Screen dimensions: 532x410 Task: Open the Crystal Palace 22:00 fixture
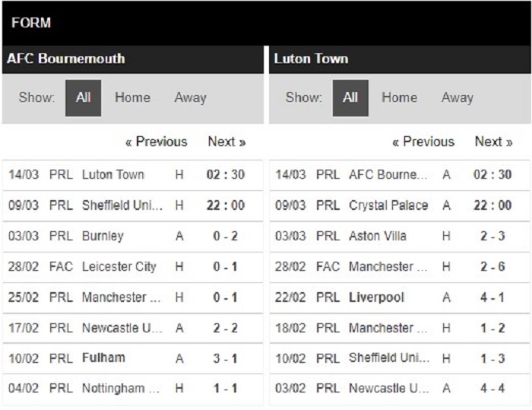click(x=400, y=205)
